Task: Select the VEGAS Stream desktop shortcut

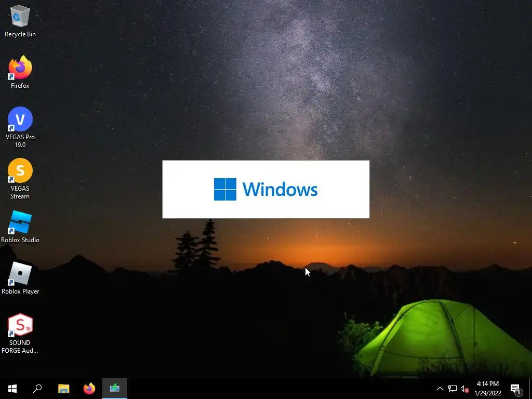Action: coord(20,179)
